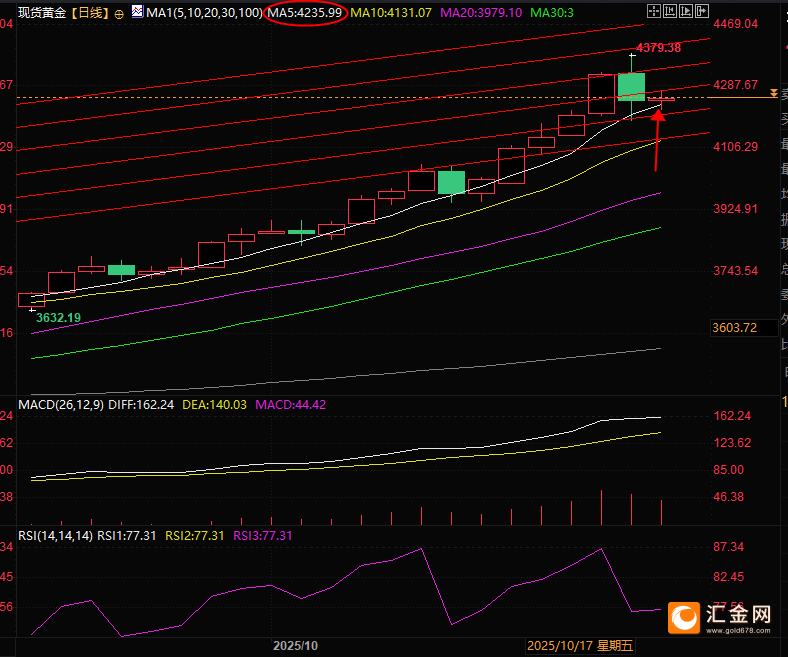Image resolution: width=788 pixels, height=657 pixels.
Task: Click the icon with bracket and right arrow
Action: pos(702,11)
